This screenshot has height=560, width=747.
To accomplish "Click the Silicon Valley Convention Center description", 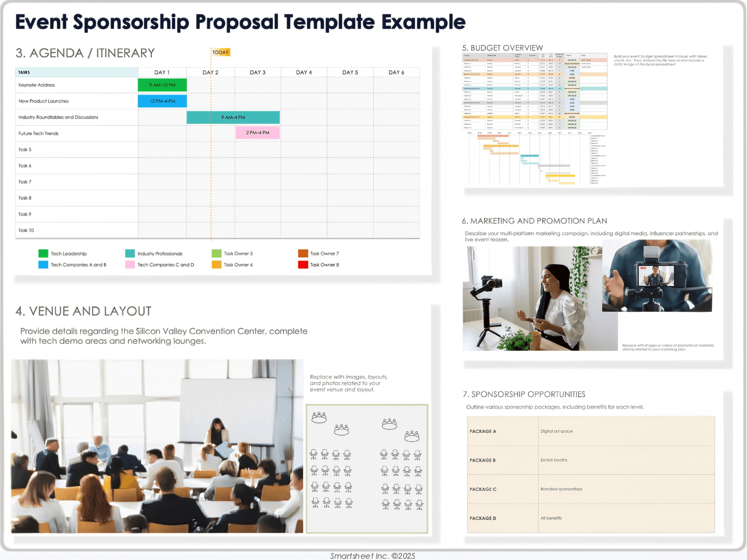I will point(164,336).
